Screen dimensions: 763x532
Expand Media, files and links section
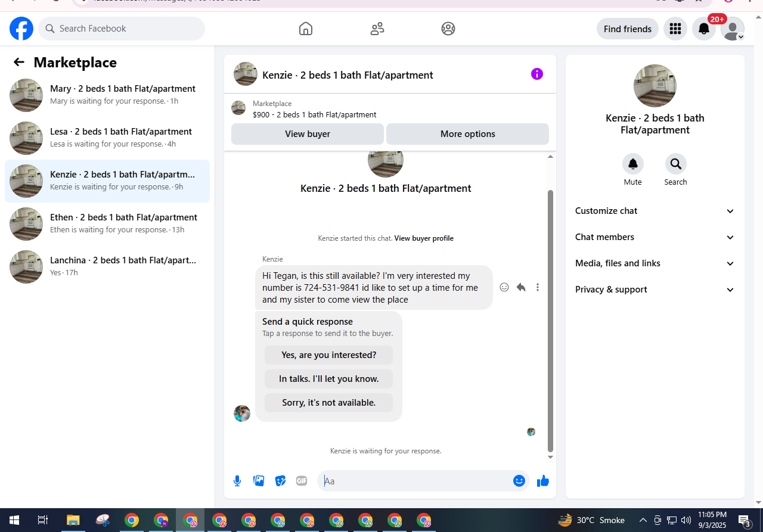tap(655, 263)
